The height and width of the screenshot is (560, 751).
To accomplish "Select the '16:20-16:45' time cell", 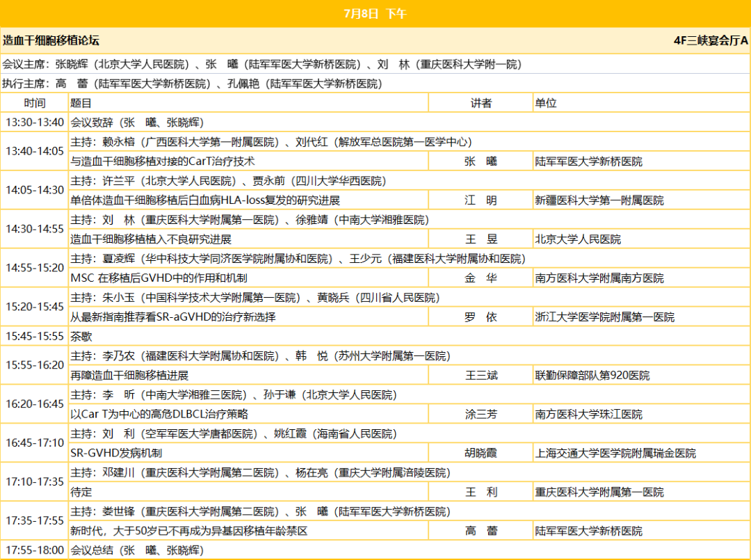I will coord(35,404).
